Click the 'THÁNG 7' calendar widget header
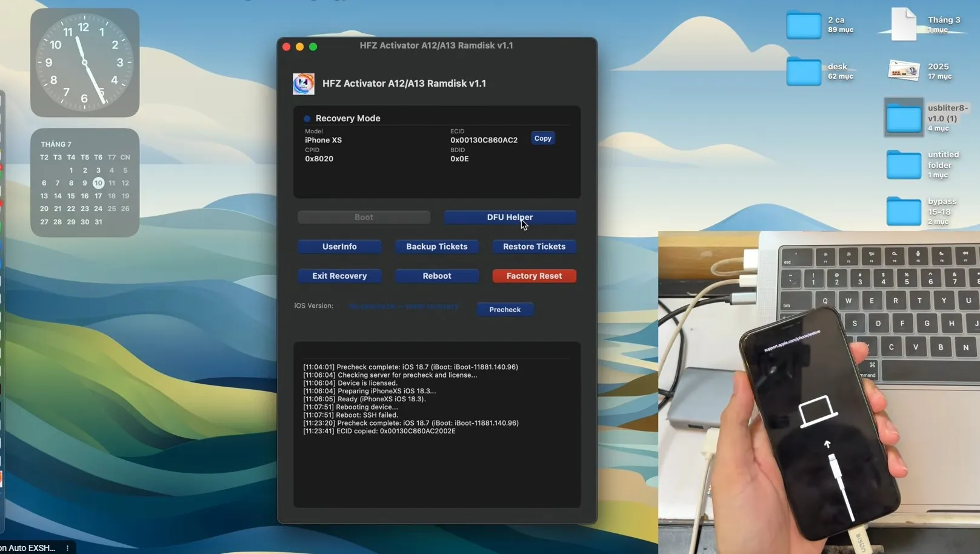This screenshot has height=554, width=980. click(x=56, y=144)
